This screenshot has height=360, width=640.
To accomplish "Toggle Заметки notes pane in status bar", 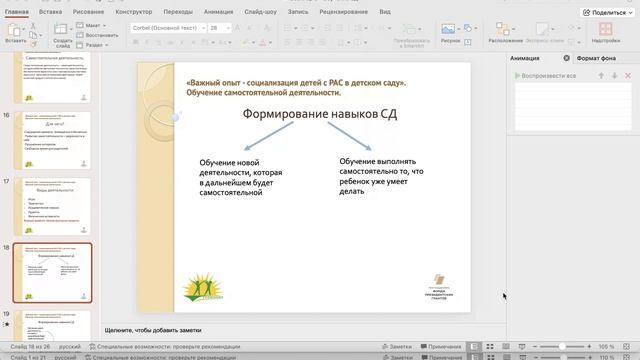I will (397, 347).
